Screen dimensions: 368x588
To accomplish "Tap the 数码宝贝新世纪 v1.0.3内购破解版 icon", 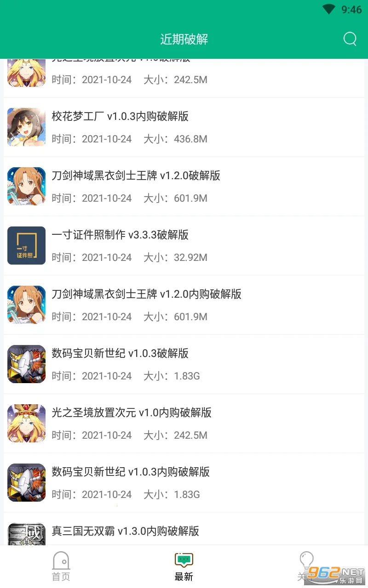I will point(27,482).
